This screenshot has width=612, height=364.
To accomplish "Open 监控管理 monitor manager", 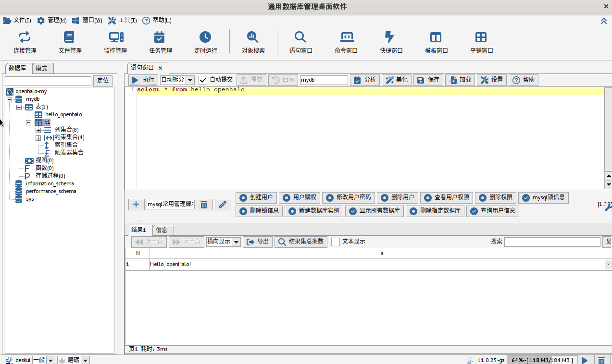I will coord(115,42).
